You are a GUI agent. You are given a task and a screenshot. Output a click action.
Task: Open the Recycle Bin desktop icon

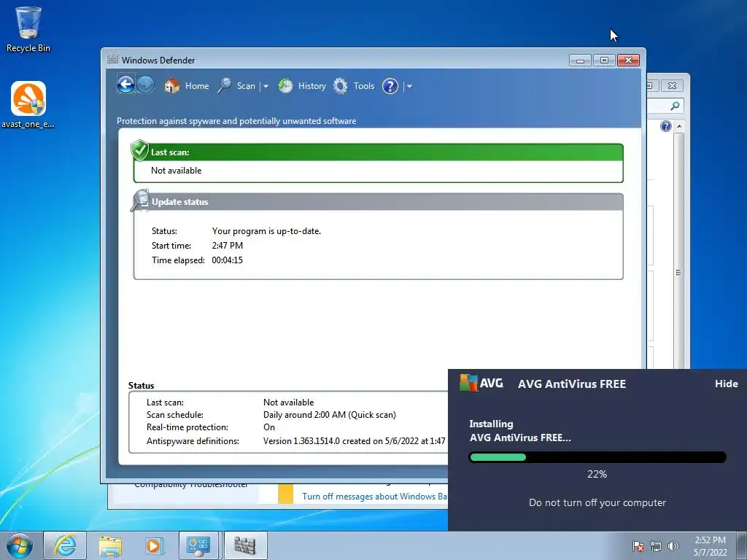(x=28, y=29)
